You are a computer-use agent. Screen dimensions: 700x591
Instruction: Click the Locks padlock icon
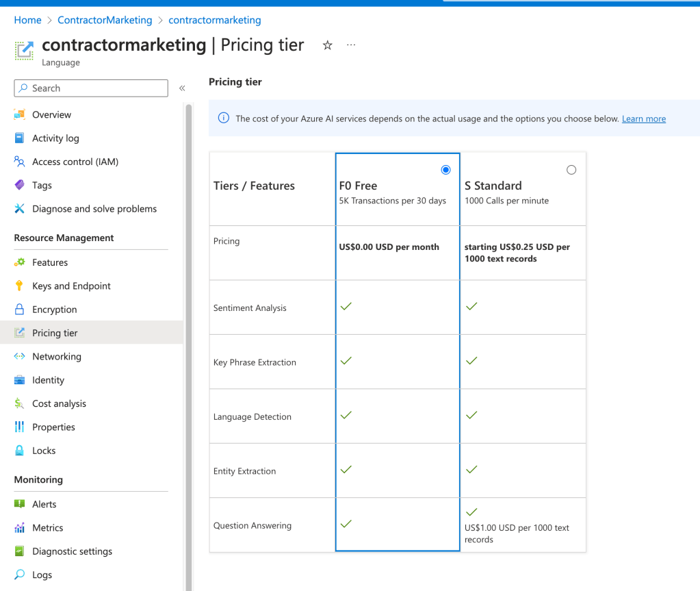click(x=19, y=451)
